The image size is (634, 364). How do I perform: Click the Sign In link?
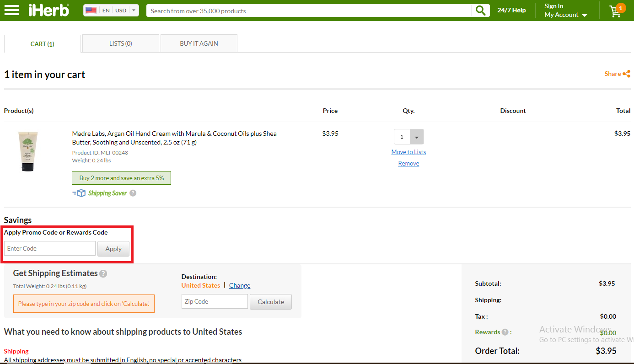pos(553,6)
